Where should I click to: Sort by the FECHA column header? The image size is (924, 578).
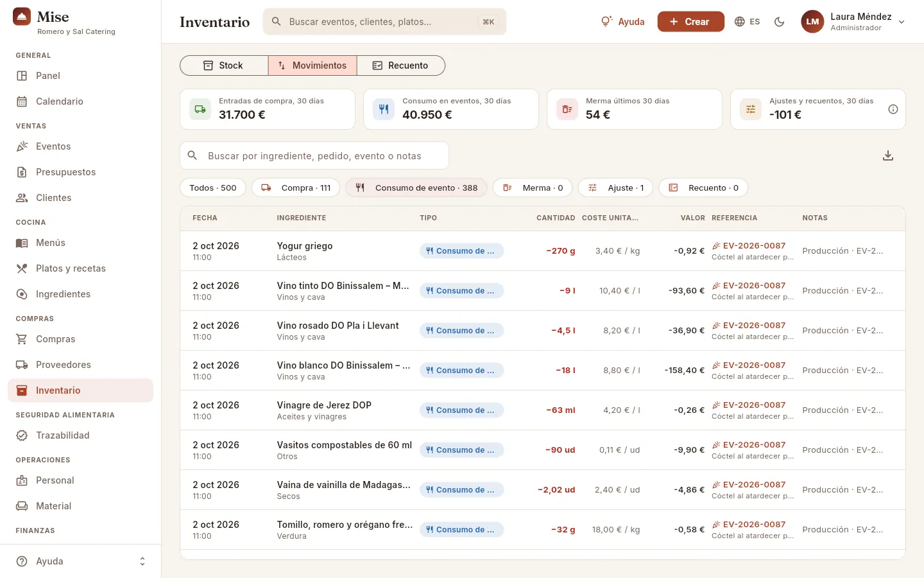pos(205,218)
